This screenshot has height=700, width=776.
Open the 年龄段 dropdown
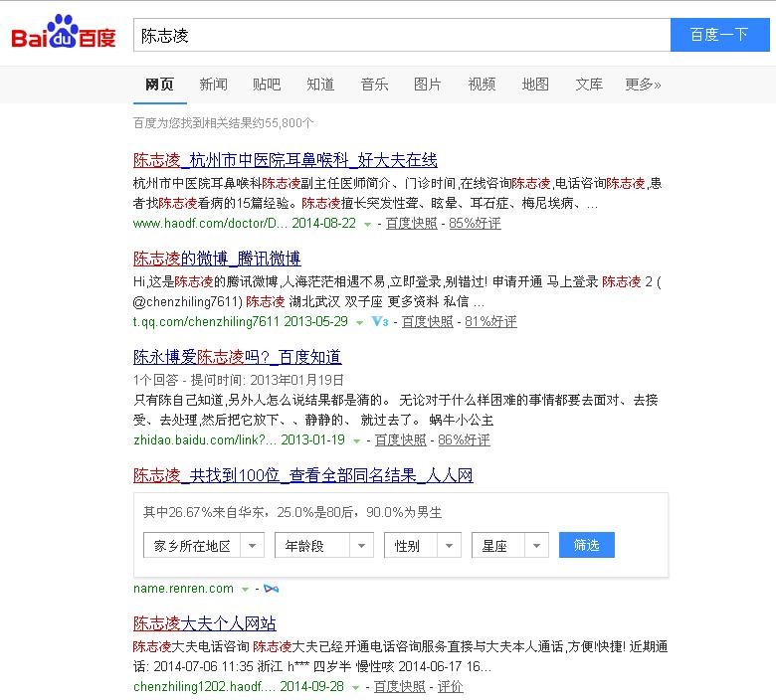point(324,545)
